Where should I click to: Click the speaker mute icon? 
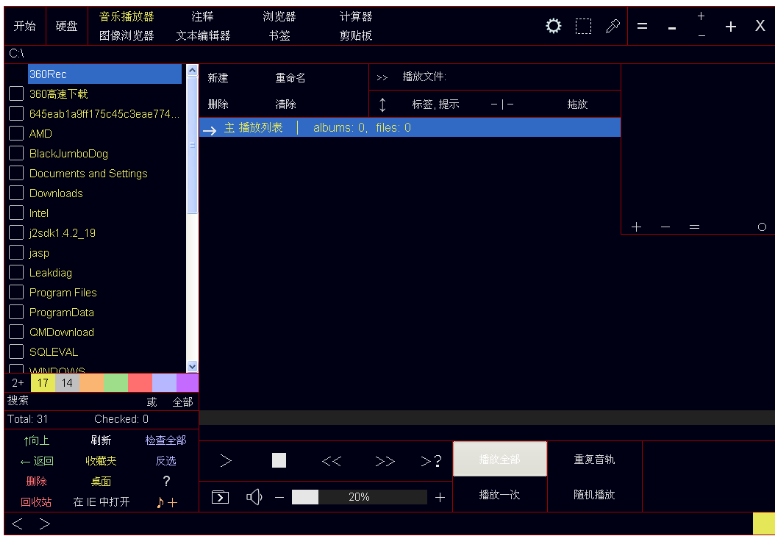click(x=254, y=497)
